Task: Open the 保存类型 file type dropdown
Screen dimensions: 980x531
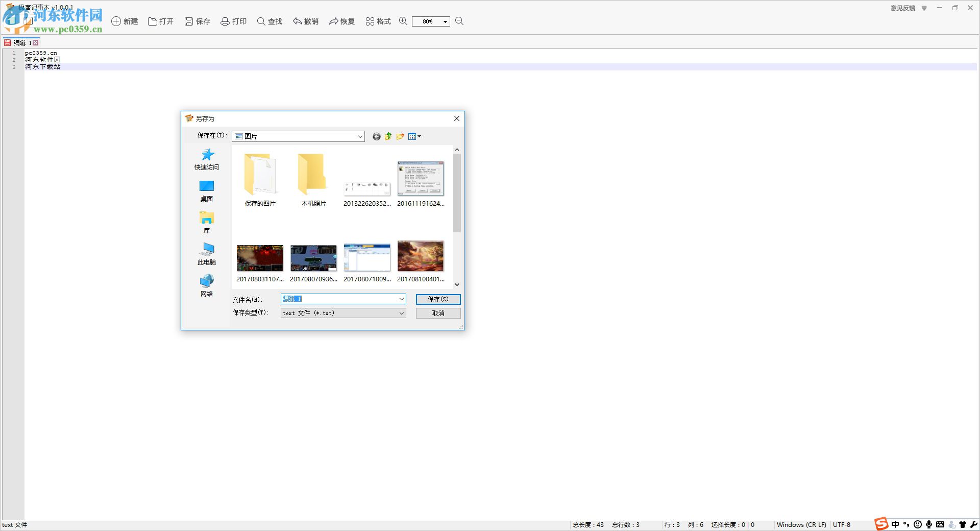Action: coord(344,313)
